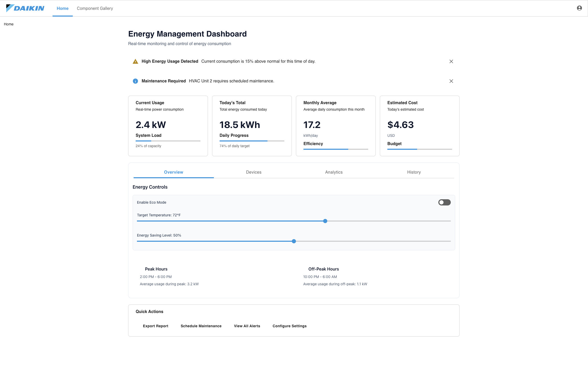Image resolution: width=588 pixels, height=370 pixels.
Task: Navigate to the Component Gallery
Action: pyautogui.click(x=95, y=8)
